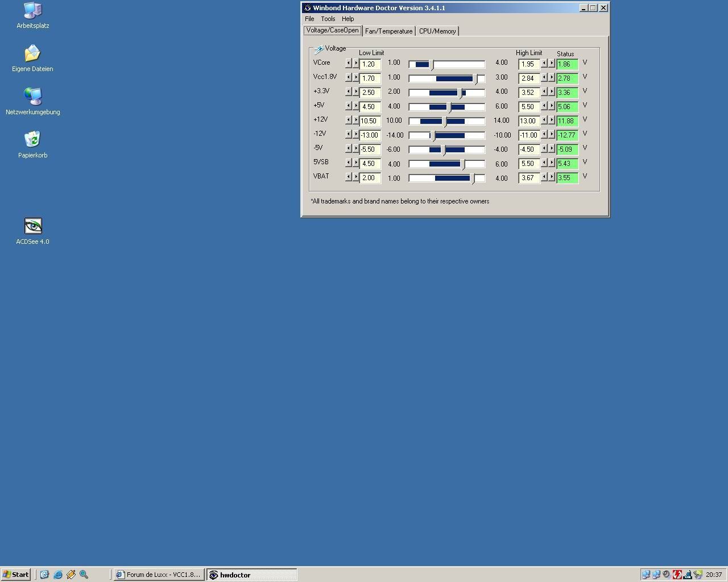Viewport: 728px width, 582px height.
Task: Increase the VCore high limit with right arrow
Action: (551, 63)
